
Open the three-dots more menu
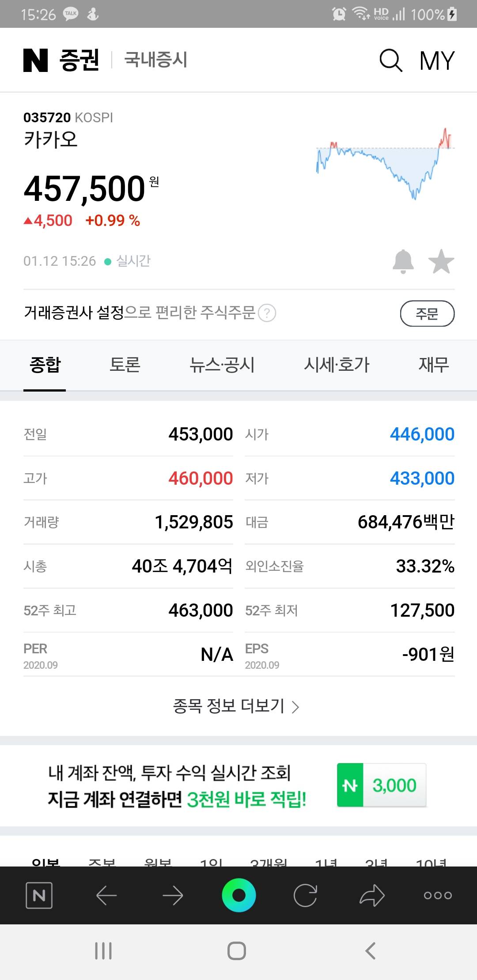pos(438,895)
